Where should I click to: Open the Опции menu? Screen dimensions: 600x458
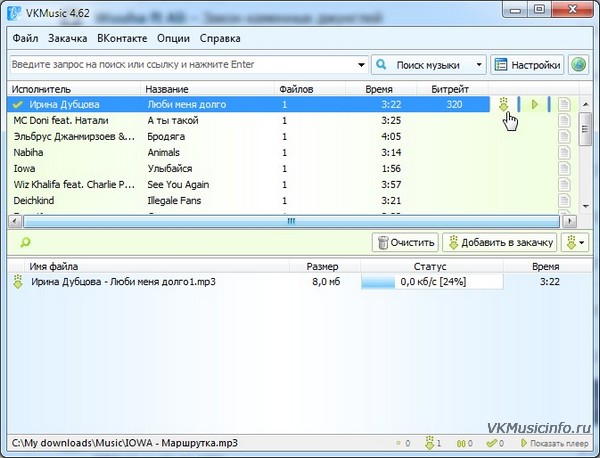(173, 38)
